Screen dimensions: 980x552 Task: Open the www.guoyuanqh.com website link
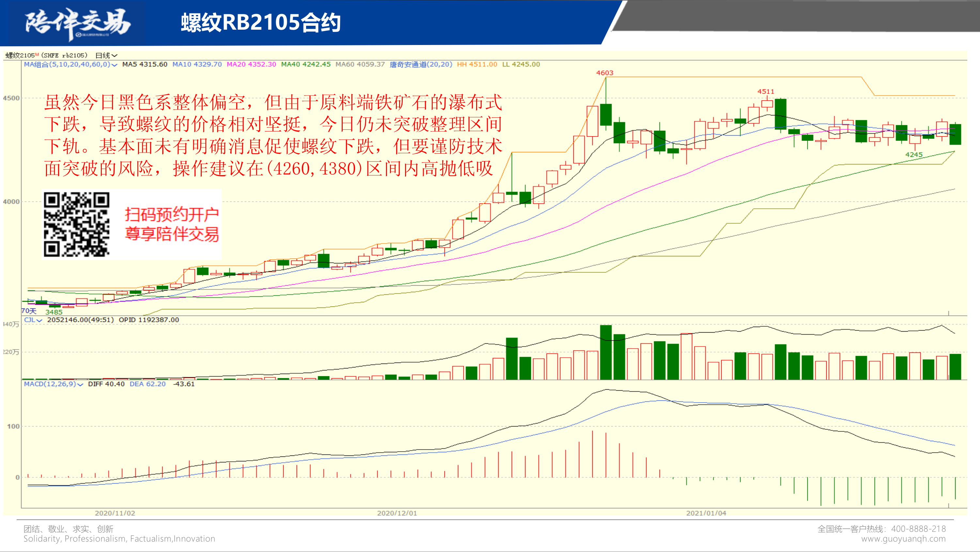pos(903,539)
